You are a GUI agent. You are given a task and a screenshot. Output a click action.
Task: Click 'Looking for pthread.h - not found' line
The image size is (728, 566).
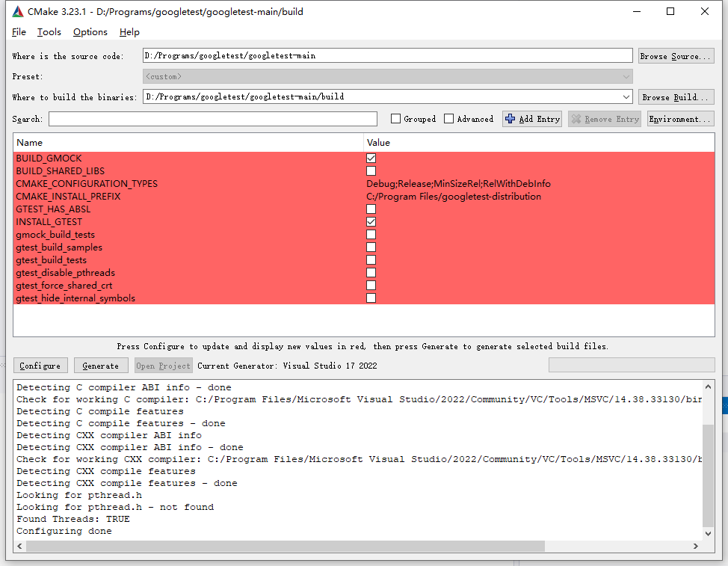click(115, 507)
